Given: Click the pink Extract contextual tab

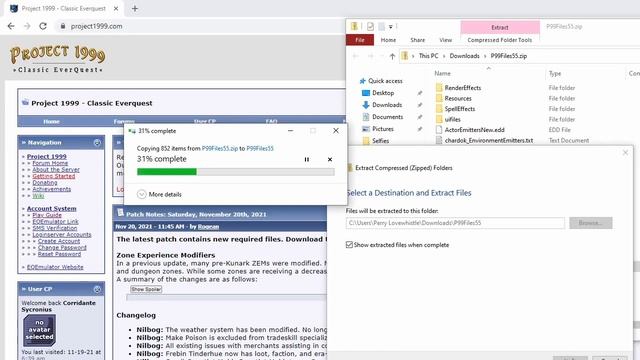Looking at the screenshot, I should click(500, 27).
